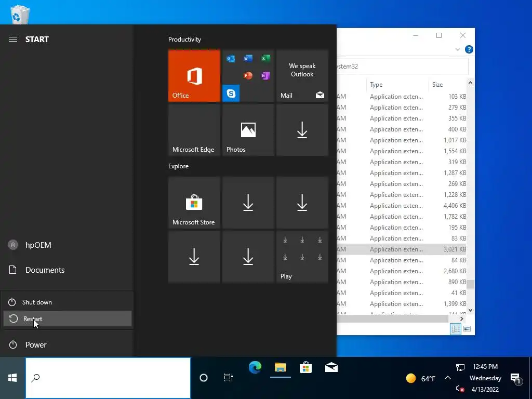Open the Microsoft Edge tile

pos(194,129)
